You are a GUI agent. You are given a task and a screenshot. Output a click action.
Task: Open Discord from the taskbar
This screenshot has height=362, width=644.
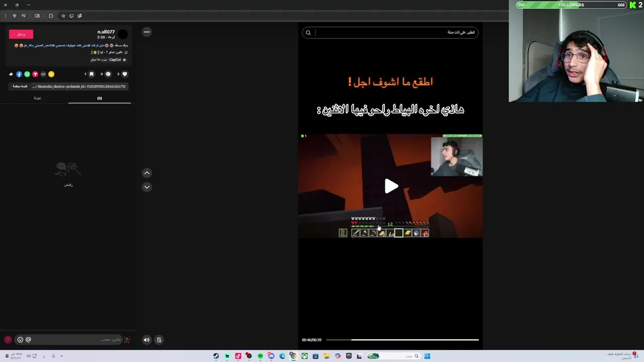[271, 356]
